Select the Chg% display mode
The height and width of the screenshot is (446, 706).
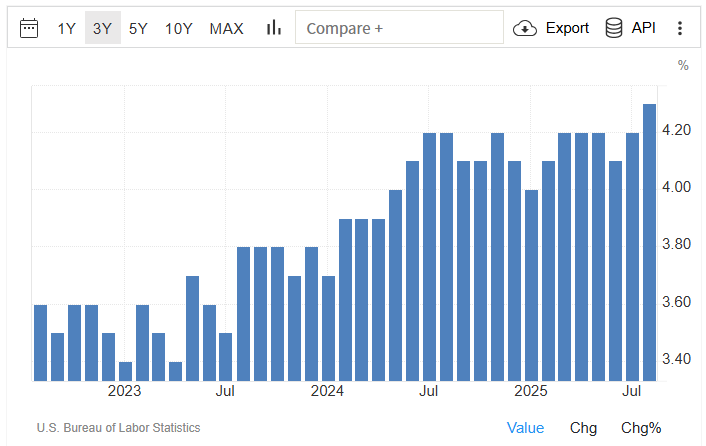click(641, 428)
